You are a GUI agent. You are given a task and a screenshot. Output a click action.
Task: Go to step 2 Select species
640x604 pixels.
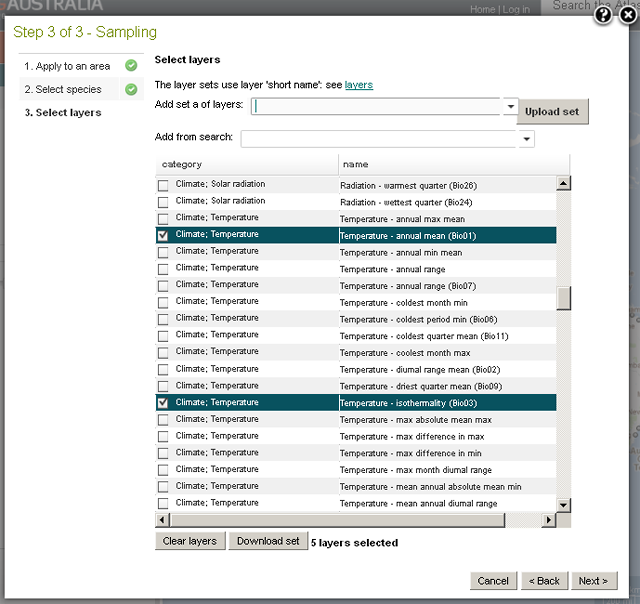click(63, 90)
